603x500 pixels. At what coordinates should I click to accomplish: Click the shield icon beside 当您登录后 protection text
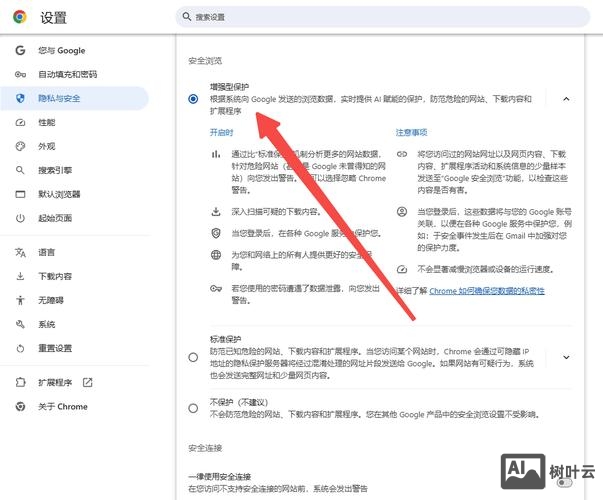tap(216, 233)
